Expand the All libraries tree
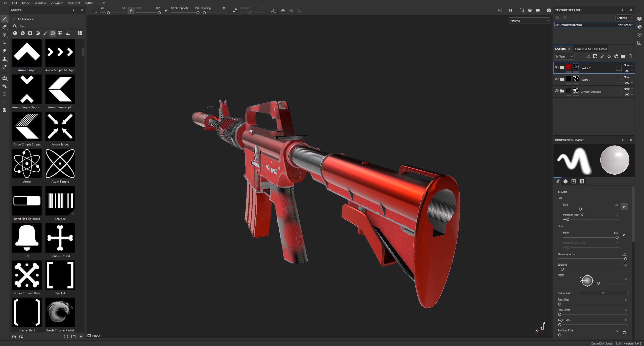 tap(14, 19)
